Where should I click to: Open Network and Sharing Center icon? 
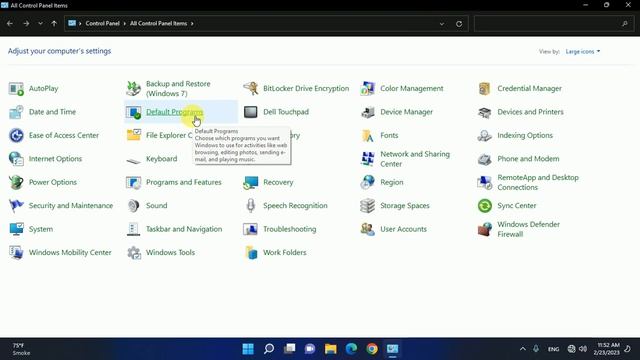point(368,159)
